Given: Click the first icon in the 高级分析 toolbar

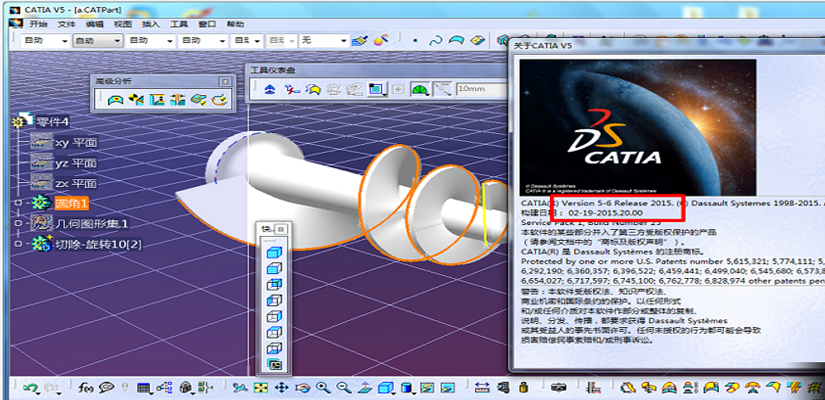Looking at the screenshot, I should click(x=115, y=99).
